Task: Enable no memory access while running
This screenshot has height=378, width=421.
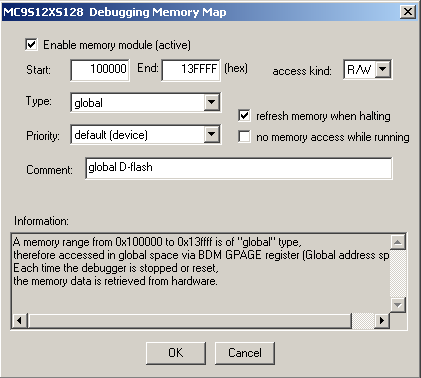Action: point(244,137)
